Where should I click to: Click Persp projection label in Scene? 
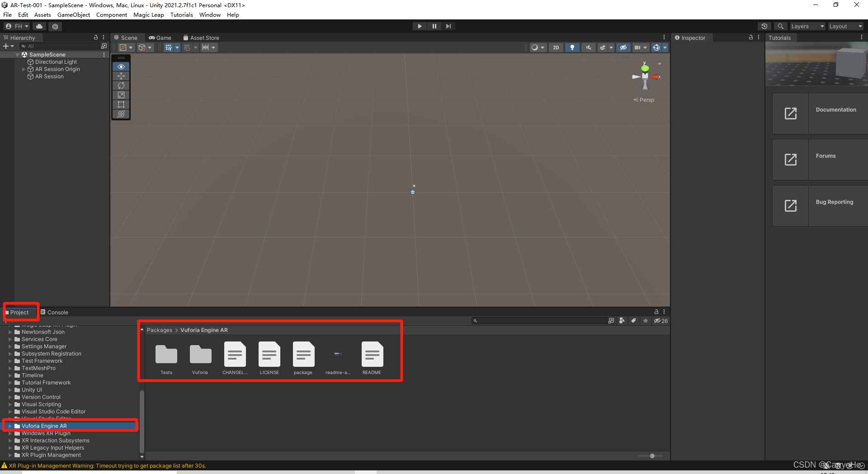pyautogui.click(x=644, y=100)
